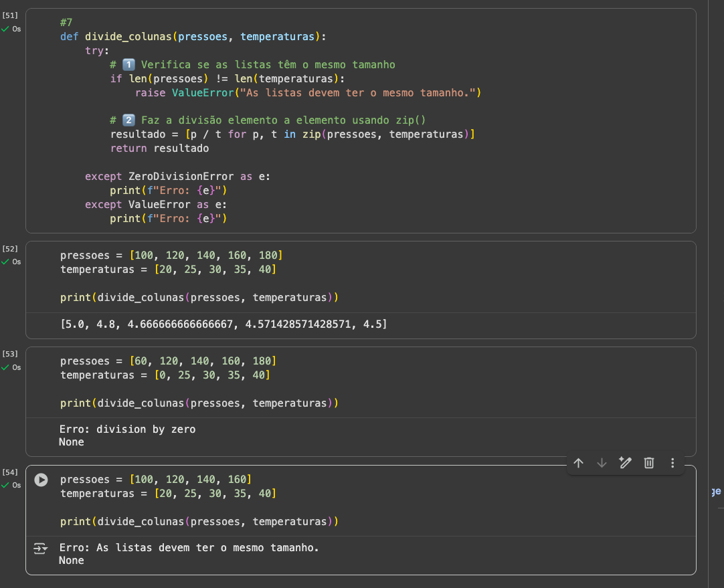
Task: Click the 'mesmo tamanho' error output text
Action: point(189,548)
